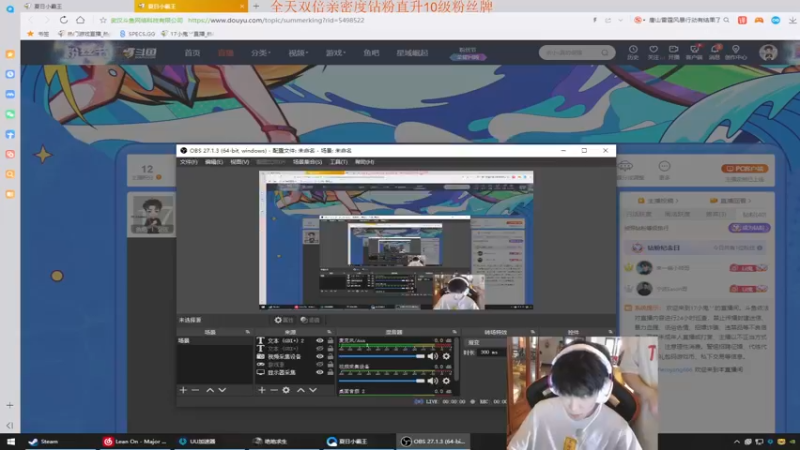Add a new scene in OBS
Screen dimensions: 800x450
point(183,390)
